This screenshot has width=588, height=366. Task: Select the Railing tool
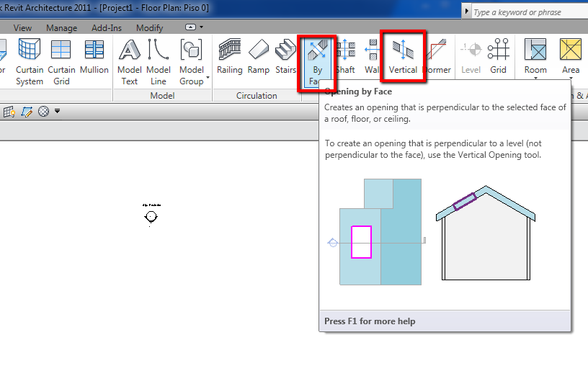pos(229,56)
